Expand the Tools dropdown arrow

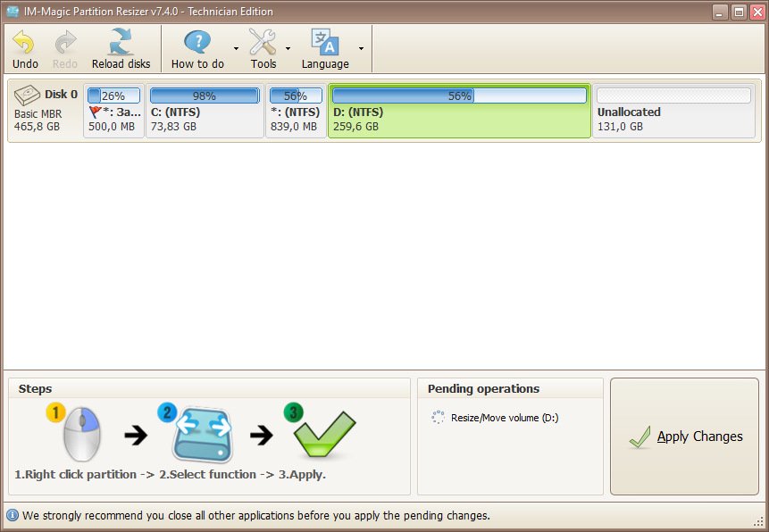pos(288,48)
